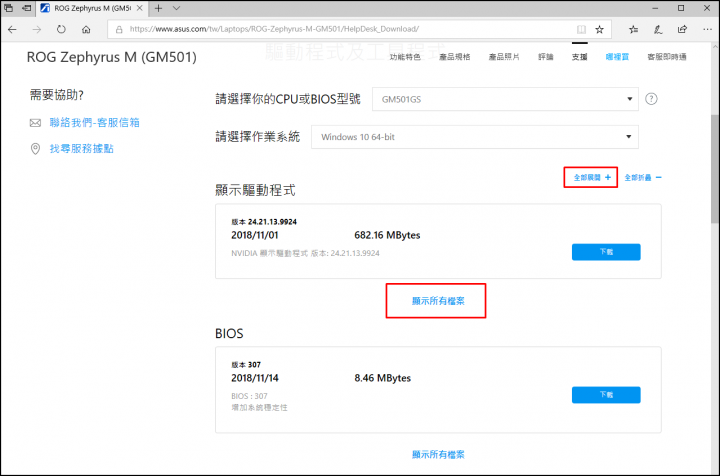720x476 pixels.
Task: Open the 功能特色 tab
Action: 405,57
